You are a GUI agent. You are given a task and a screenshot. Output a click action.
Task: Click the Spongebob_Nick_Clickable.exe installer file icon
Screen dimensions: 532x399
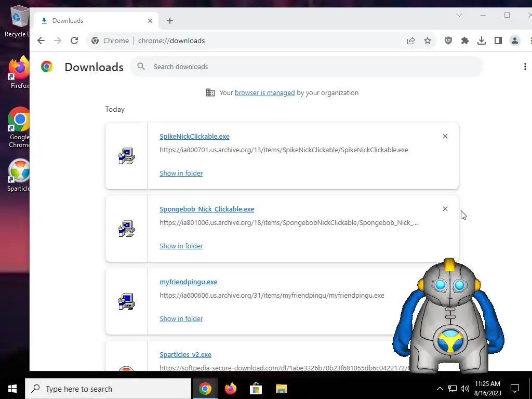point(126,229)
